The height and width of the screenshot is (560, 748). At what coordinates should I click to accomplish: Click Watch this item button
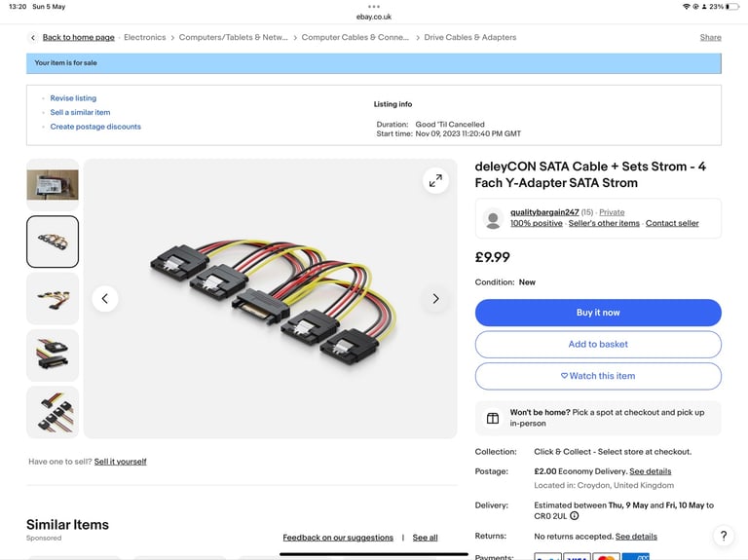pyautogui.click(x=598, y=376)
